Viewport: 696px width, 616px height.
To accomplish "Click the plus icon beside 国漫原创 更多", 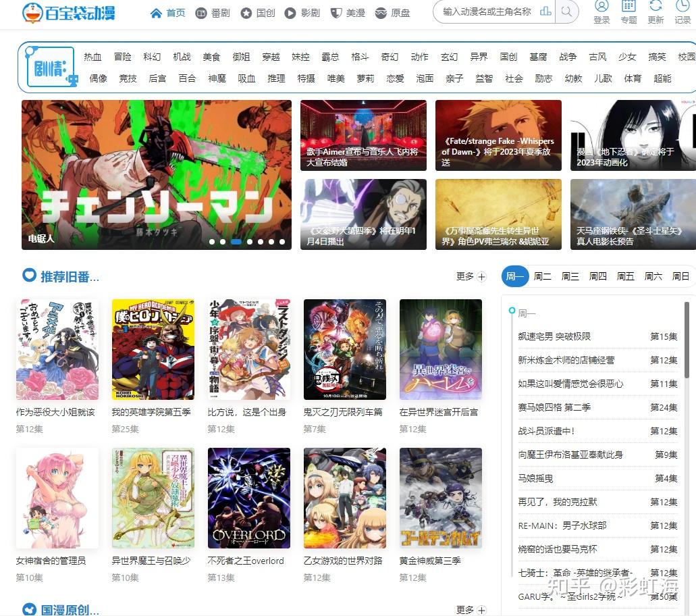I will 482,610.
